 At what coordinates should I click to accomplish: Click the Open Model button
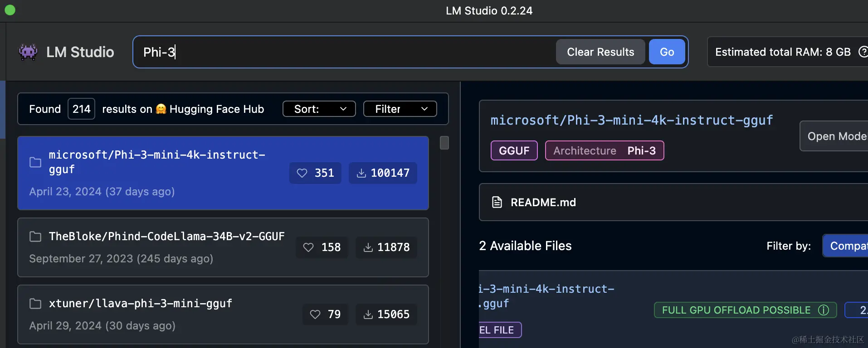tap(834, 136)
